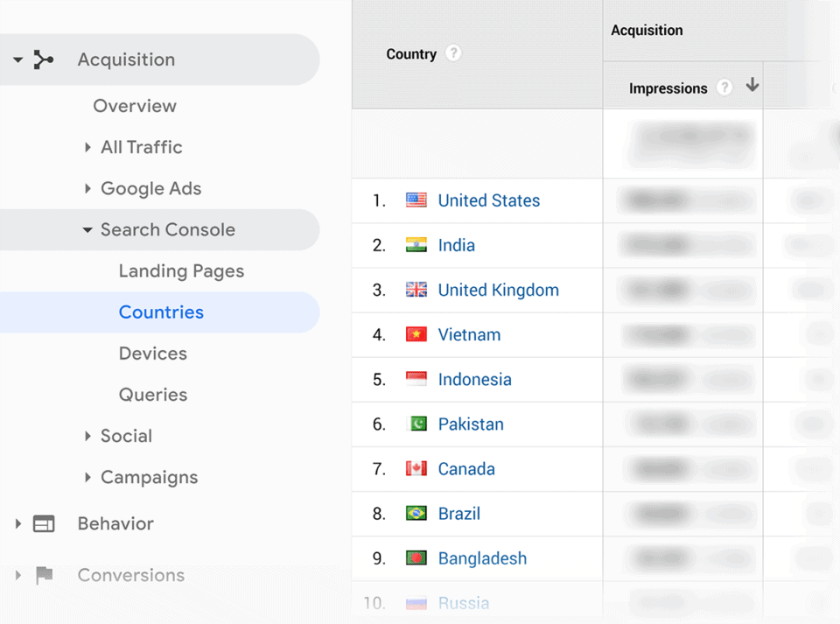The image size is (840, 624).
Task: Click the Impressions sort arrow
Action: coord(752,85)
